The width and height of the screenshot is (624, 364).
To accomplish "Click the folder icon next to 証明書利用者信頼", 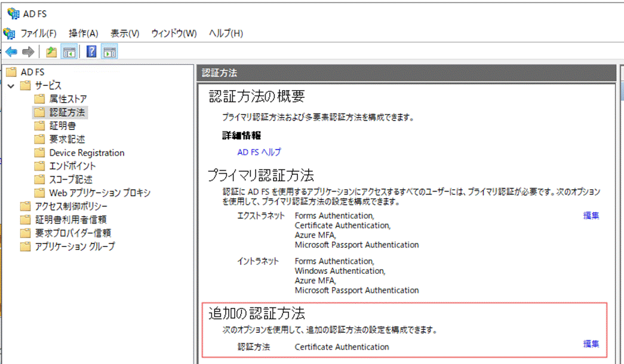I will [26, 220].
